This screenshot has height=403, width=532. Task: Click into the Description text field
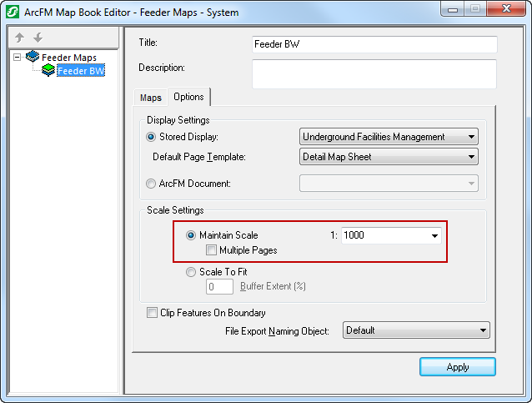(374, 73)
